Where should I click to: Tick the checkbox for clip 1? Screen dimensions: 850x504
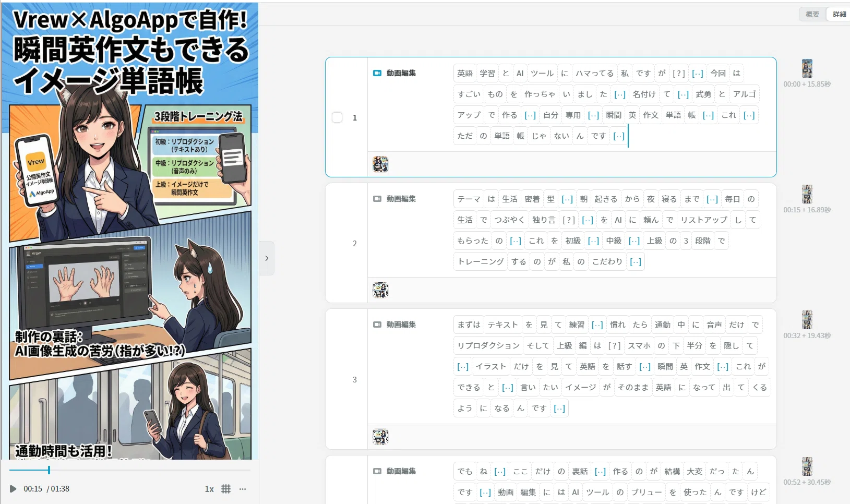337,117
